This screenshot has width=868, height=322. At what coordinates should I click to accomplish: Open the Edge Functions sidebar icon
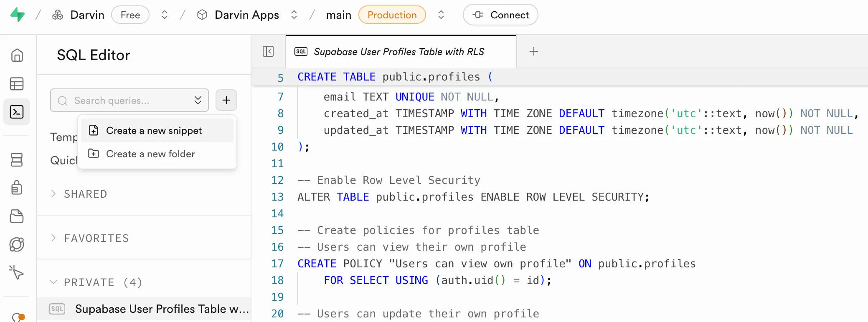coord(17,244)
